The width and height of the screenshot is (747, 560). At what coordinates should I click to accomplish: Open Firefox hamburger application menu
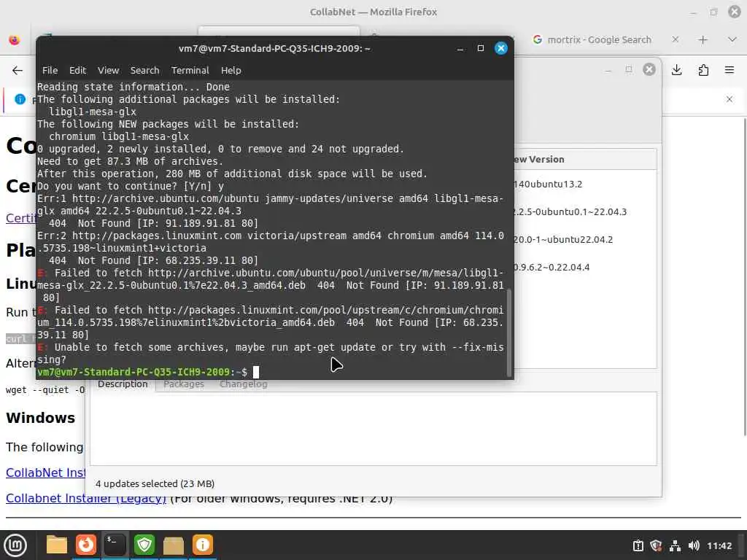729,71
